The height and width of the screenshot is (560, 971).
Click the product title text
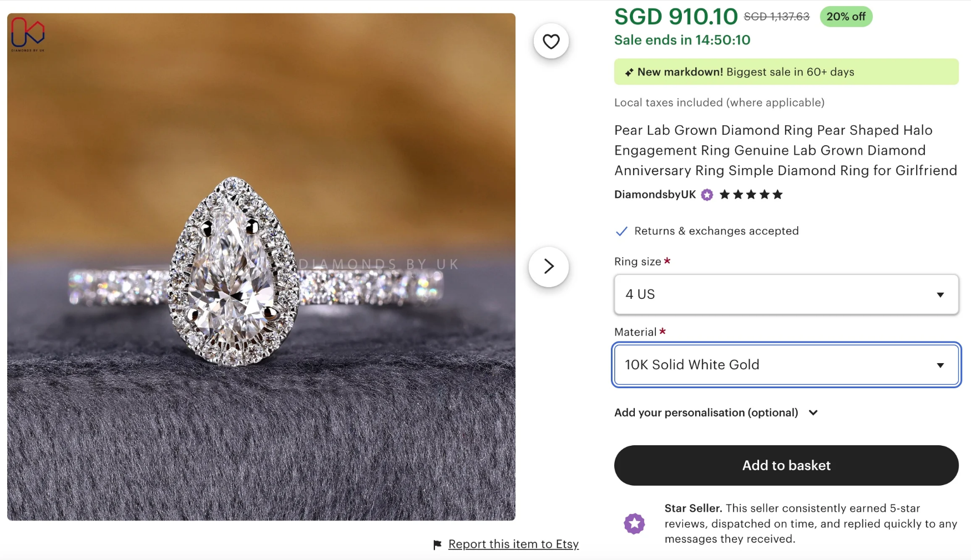[785, 150]
